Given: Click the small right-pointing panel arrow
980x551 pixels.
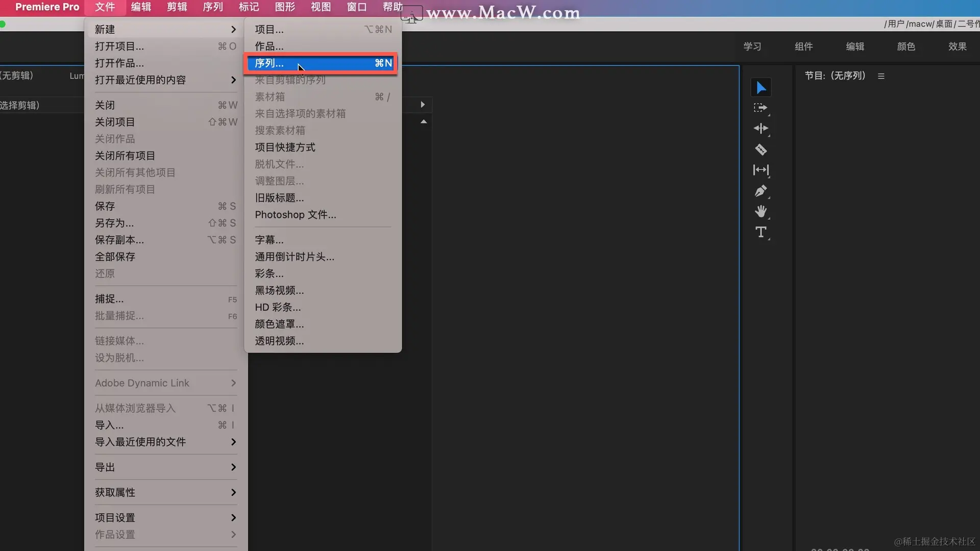Looking at the screenshot, I should [423, 105].
